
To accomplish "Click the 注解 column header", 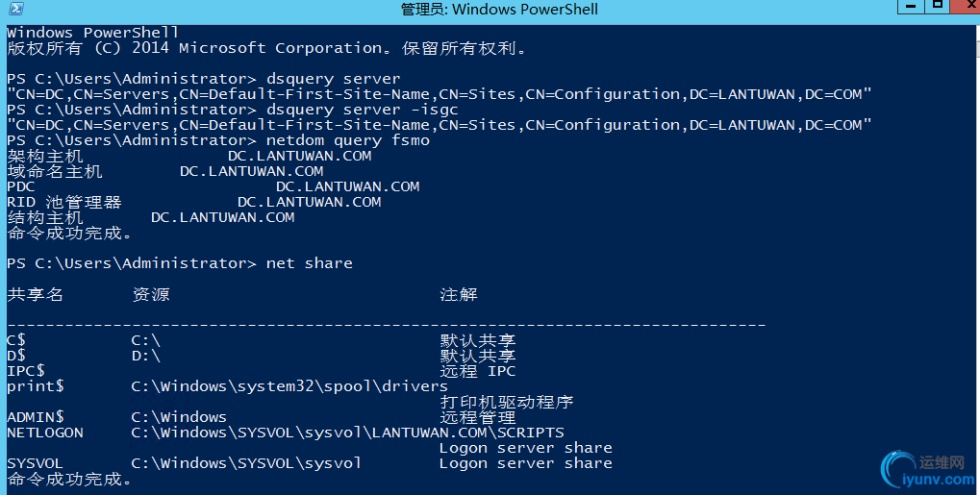I will click(459, 294).
